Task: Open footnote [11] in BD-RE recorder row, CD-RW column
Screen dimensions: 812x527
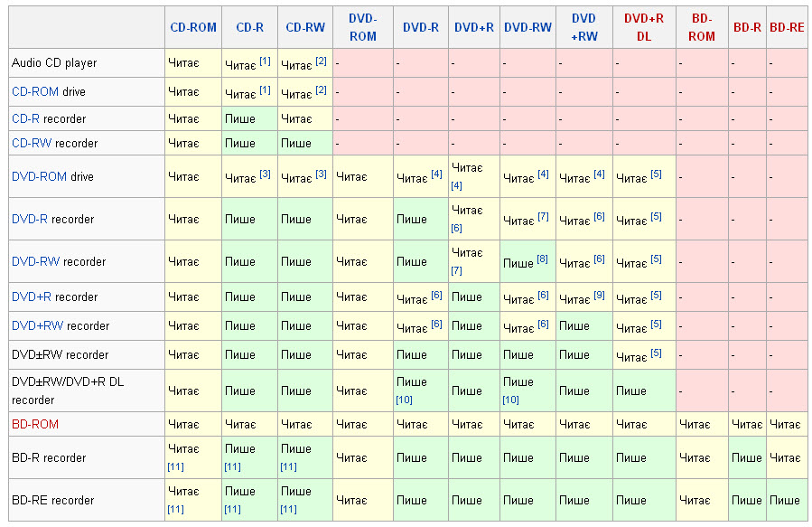Action: coord(288,510)
